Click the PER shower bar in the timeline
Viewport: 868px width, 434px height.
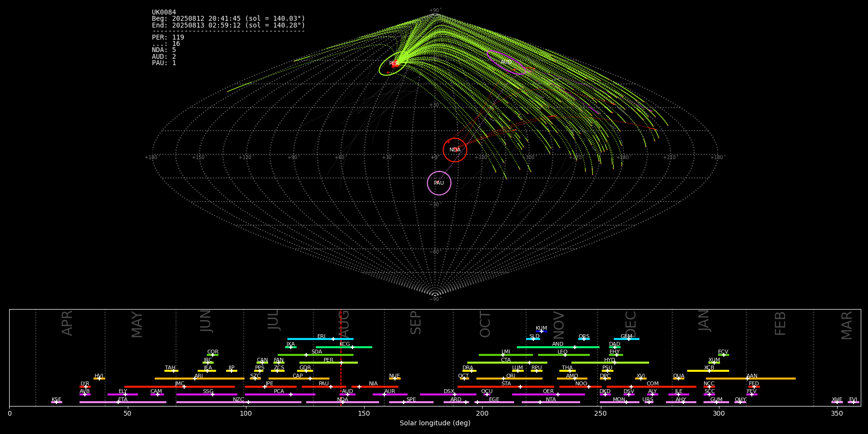(x=328, y=363)
